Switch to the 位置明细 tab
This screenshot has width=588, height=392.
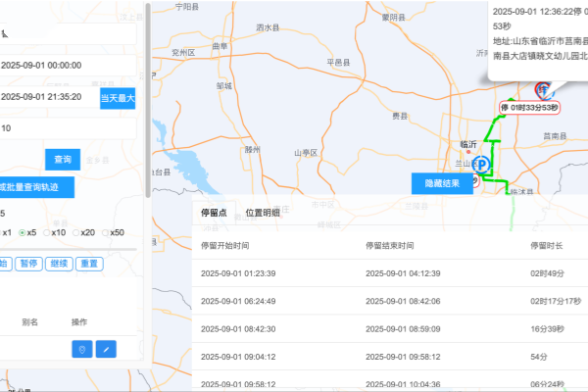coord(263,213)
